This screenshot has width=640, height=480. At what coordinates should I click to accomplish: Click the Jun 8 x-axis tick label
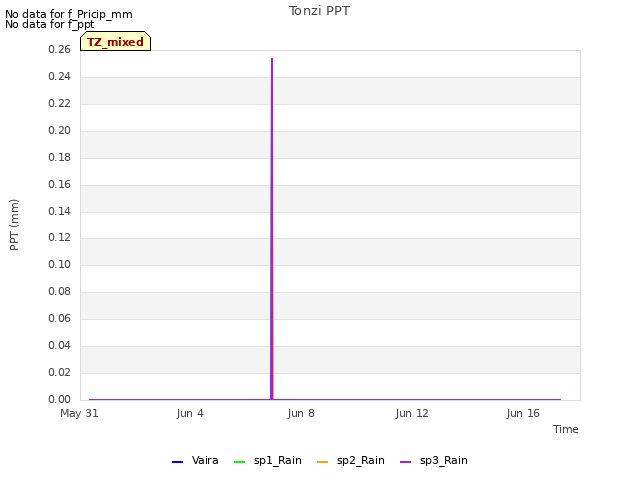point(301,413)
